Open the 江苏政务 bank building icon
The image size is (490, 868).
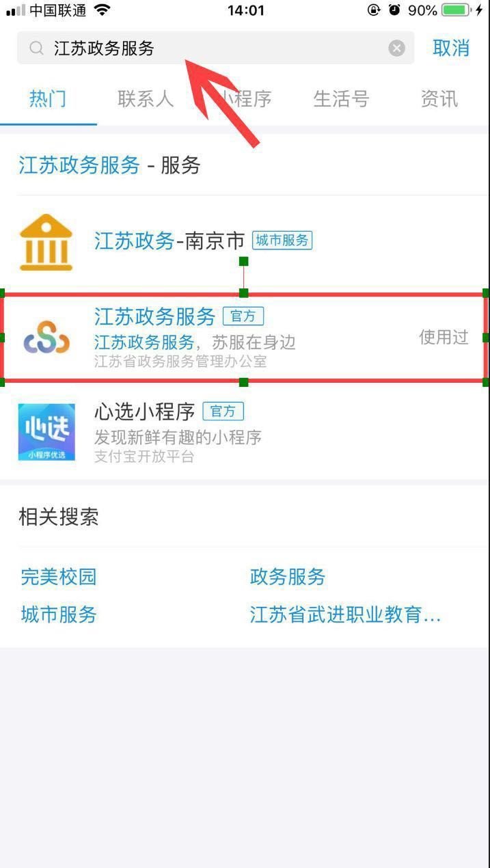tap(46, 241)
